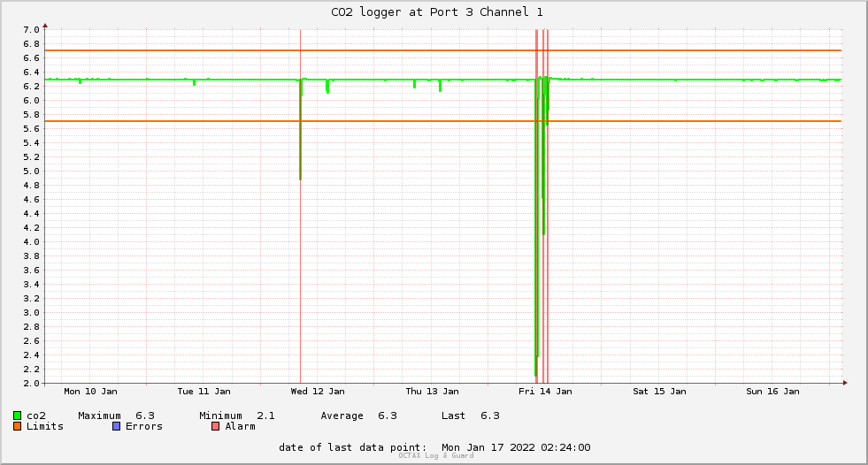
Task: Click the 'Tue 11 Jan' axis label
Action: point(204,392)
